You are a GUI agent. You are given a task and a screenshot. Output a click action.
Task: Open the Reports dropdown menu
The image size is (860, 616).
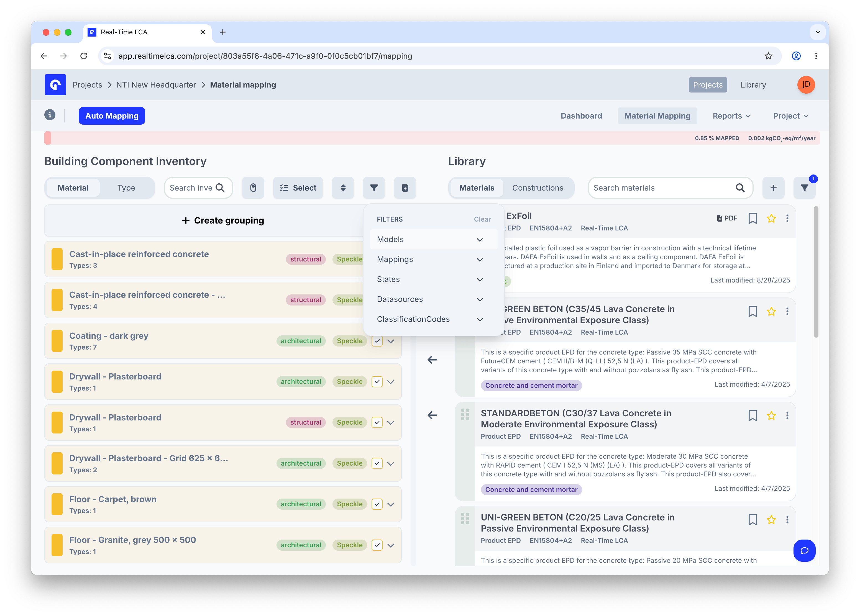[731, 115]
